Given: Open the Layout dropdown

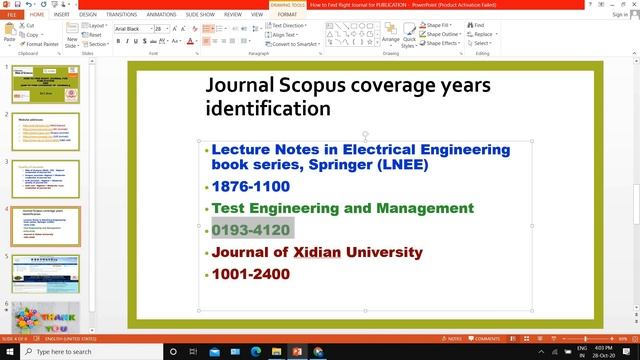Looking at the screenshot, I should click(x=94, y=25).
